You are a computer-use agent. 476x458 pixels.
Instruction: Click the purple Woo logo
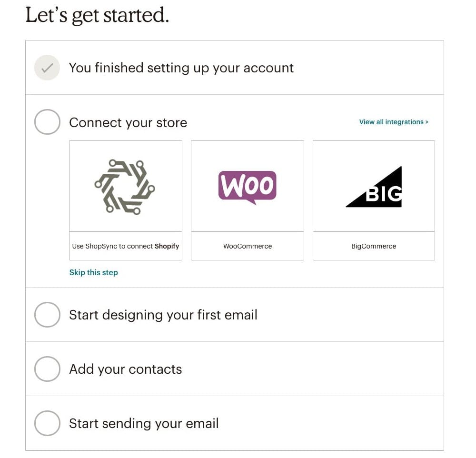pyautogui.click(x=247, y=187)
